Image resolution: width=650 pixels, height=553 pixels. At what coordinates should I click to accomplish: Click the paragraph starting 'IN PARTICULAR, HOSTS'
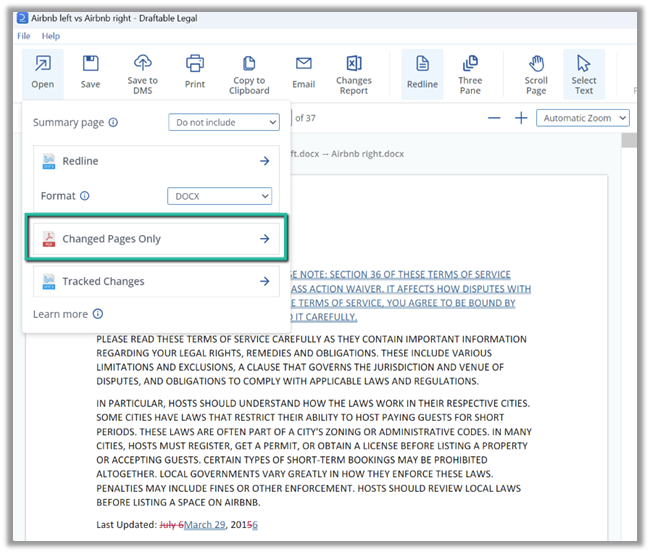pos(314,453)
